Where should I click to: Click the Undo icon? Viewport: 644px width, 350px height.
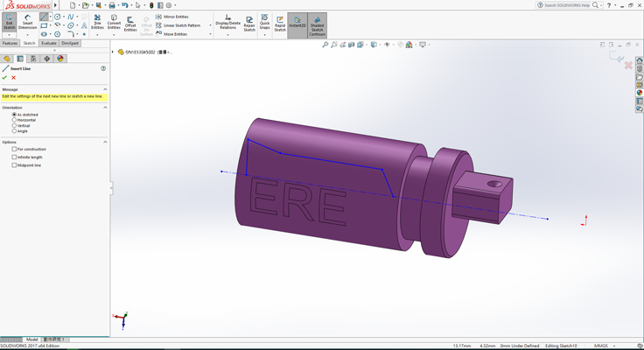[125, 5]
